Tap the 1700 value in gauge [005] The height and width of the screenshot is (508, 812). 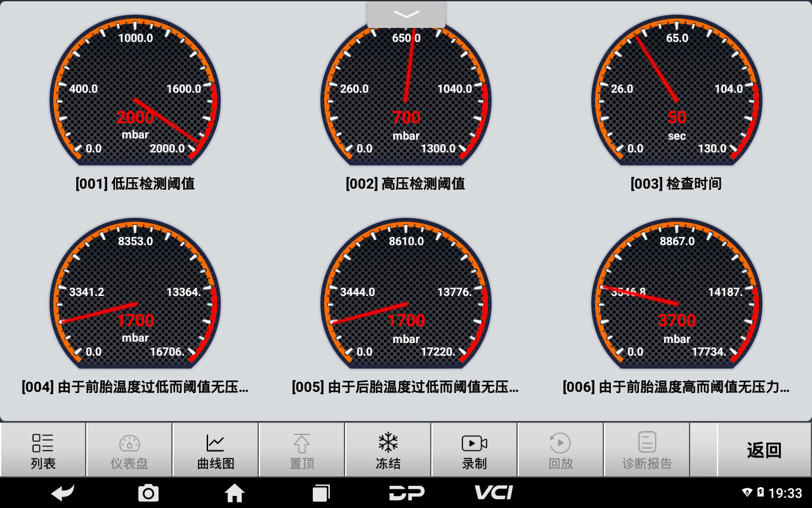[406, 321]
